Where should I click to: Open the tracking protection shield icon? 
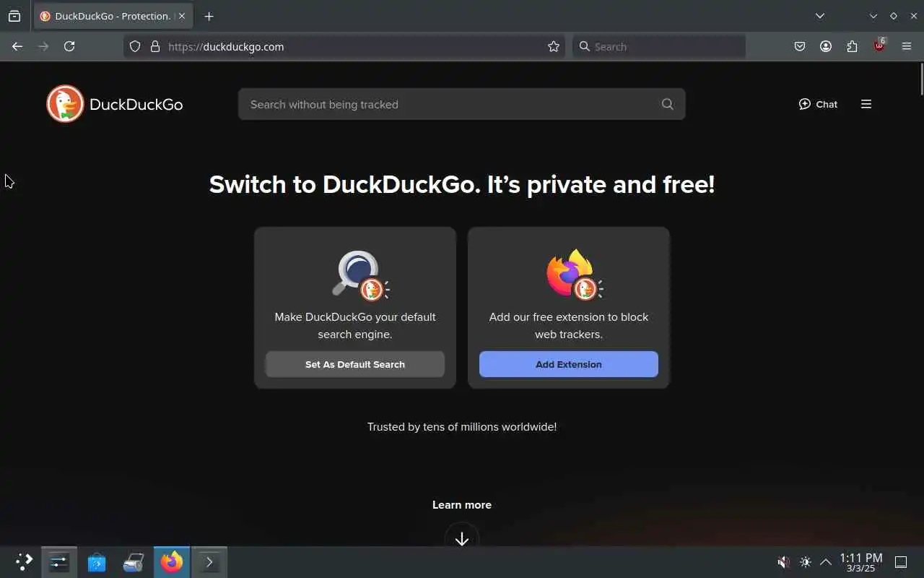(135, 46)
